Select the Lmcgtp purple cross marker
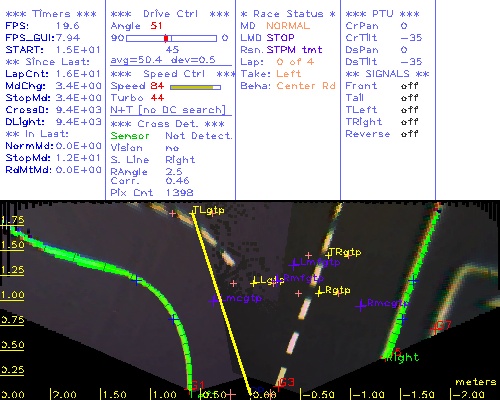Image resolution: width=500 pixels, height=400 pixels. (214, 300)
